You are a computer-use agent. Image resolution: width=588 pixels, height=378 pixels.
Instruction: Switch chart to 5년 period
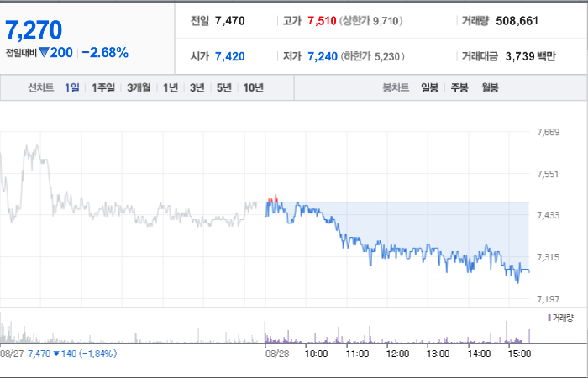[224, 87]
